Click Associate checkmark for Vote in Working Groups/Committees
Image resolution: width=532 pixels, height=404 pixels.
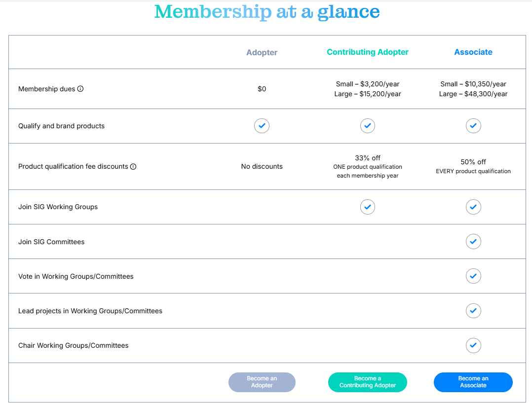point(473,276)
